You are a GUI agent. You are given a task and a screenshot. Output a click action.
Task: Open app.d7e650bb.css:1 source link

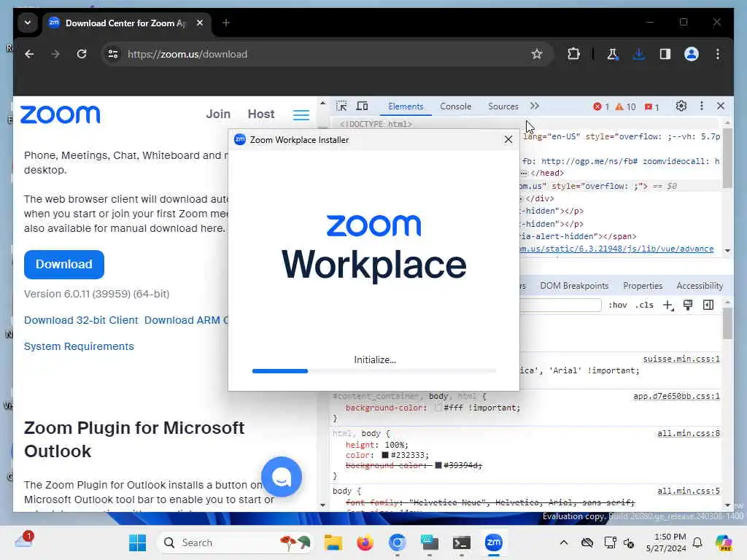click(x=676, y=396)
